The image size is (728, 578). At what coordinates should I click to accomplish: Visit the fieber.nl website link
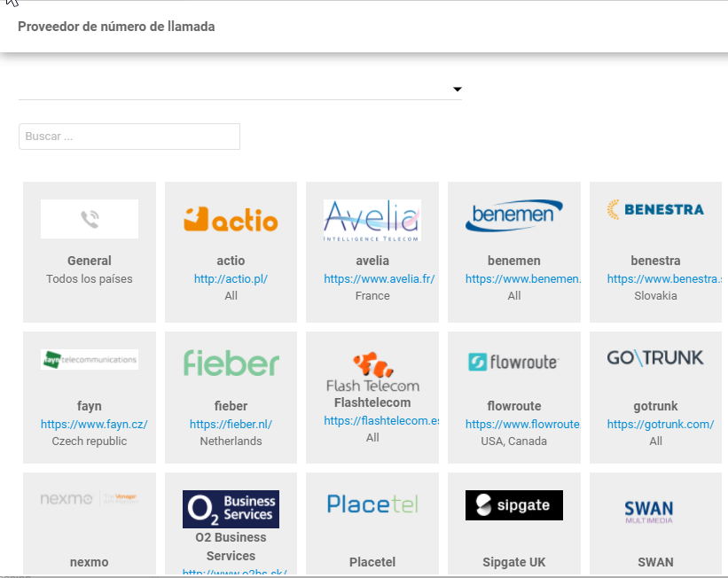tap(231, 424)
